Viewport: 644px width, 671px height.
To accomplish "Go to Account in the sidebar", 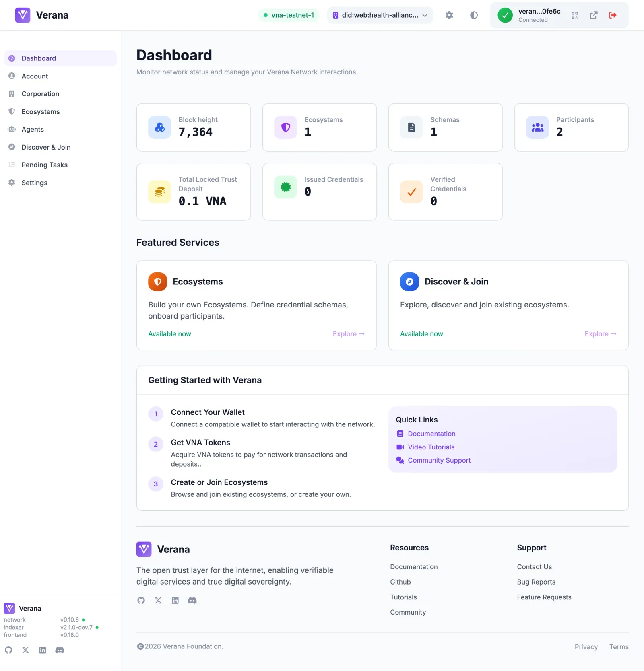I will pos(60,76).
